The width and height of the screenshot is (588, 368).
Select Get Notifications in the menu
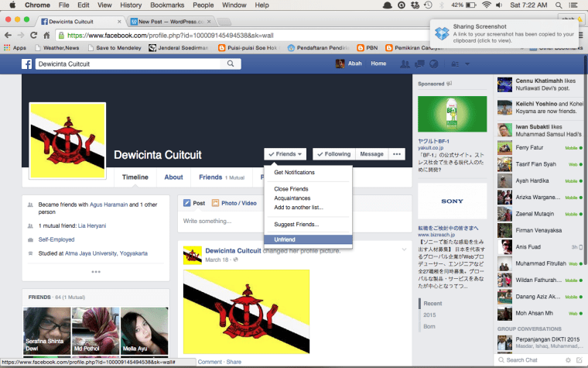pyautogui.click(x=294, y=172)
